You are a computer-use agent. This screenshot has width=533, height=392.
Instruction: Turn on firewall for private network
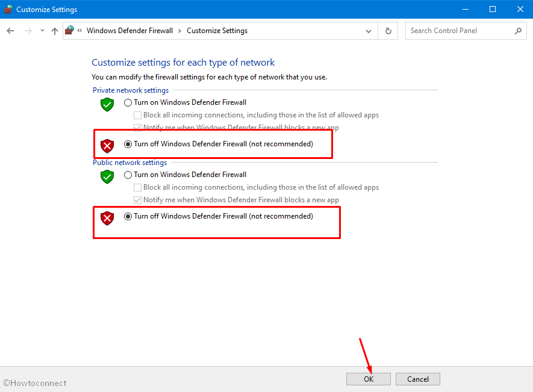[128, 103]
